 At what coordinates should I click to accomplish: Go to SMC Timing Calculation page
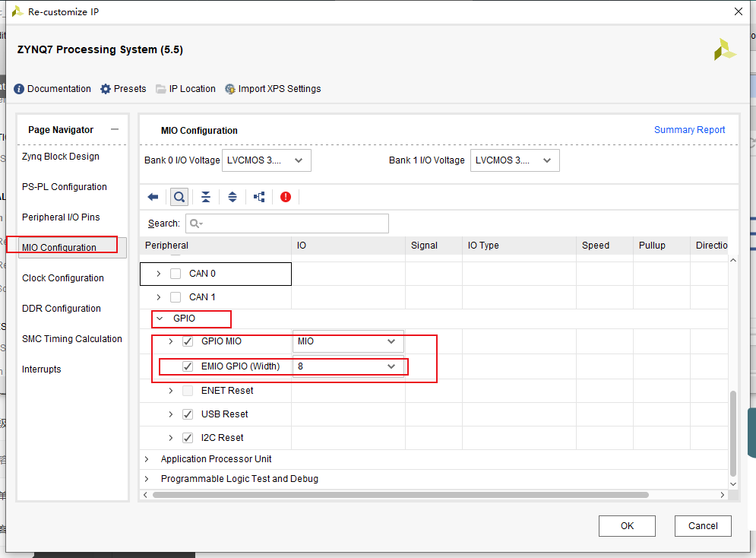72,339
